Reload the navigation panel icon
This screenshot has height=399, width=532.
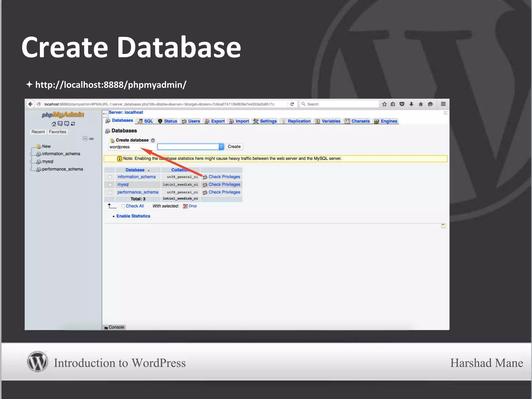point(73,124)
